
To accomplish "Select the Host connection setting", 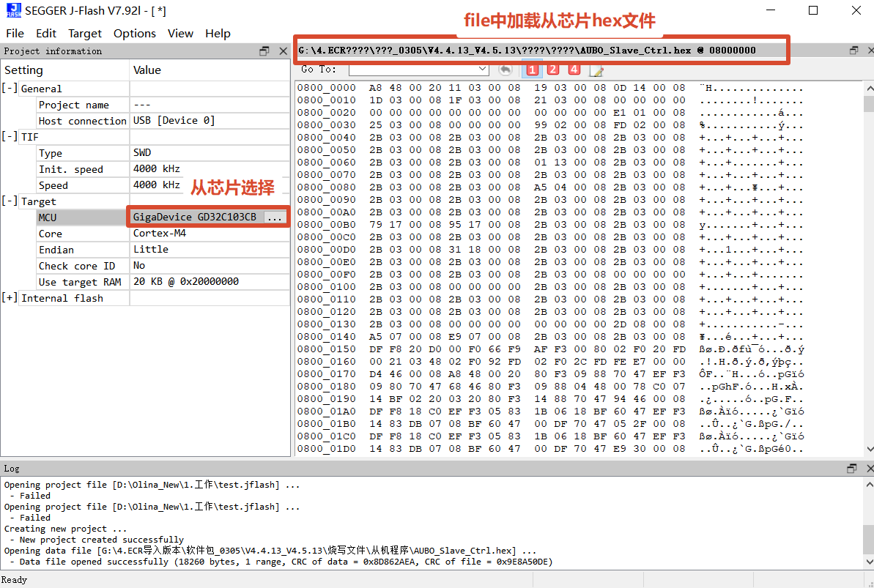I will click(x=83, y=121).
